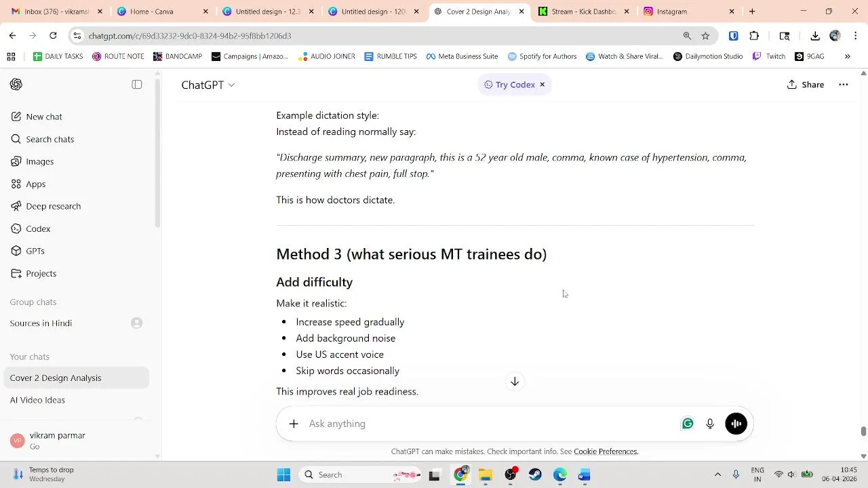Select Deep research in sidebar
This screenshot has width=868, height=488.
[x=53, y=206]
